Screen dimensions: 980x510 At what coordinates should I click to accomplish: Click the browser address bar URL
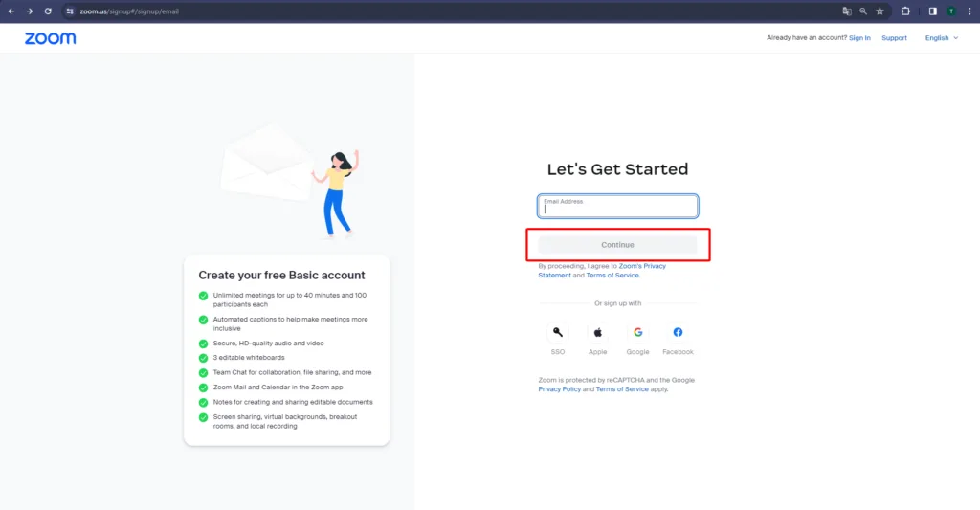click(x=129, y=11)
